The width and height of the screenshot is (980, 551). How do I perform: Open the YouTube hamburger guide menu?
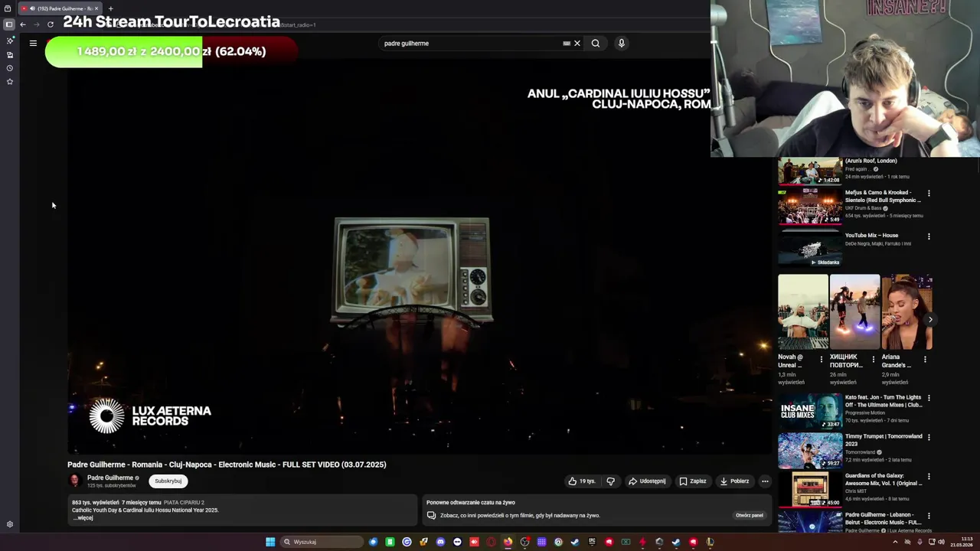click(33, 44)
